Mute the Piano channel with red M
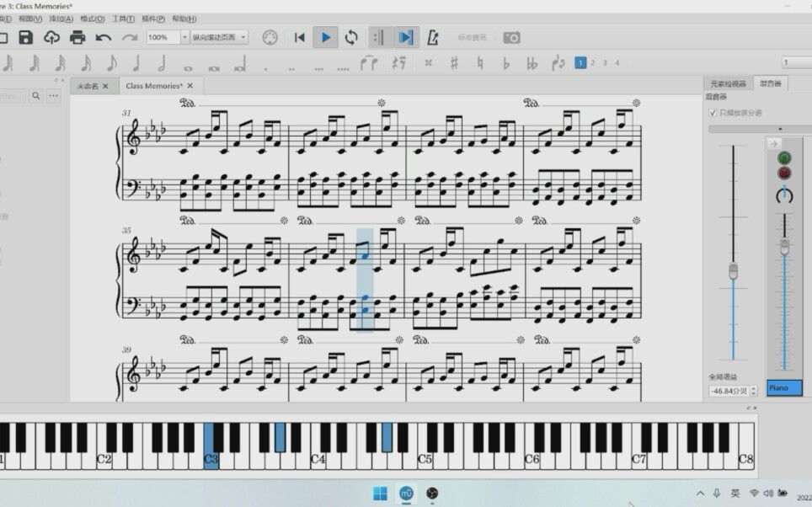The width and height of the screenshot is (812, 507). pyautogui.click(x=784, y=173)
